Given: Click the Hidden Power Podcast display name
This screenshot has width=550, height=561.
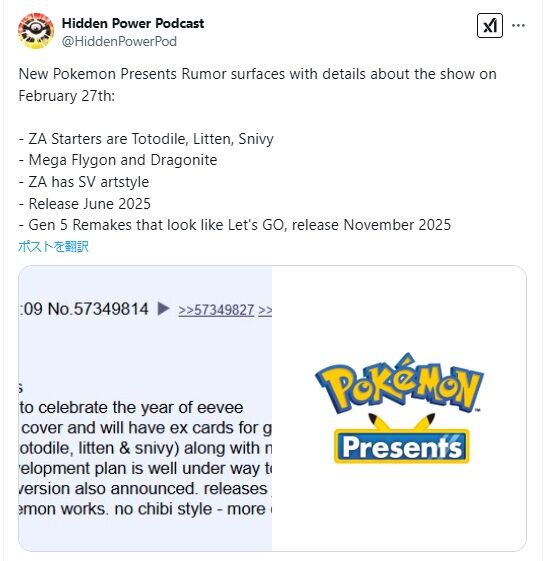Looking at the screenshot, I should (133, 23).
